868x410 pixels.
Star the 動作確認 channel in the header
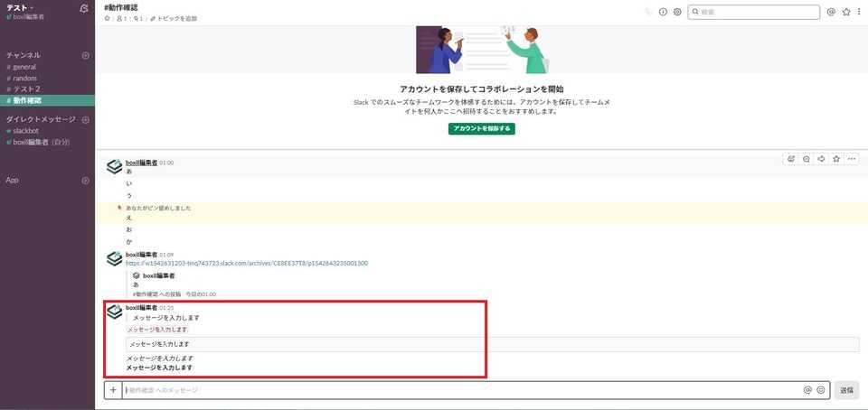[107, 19]
